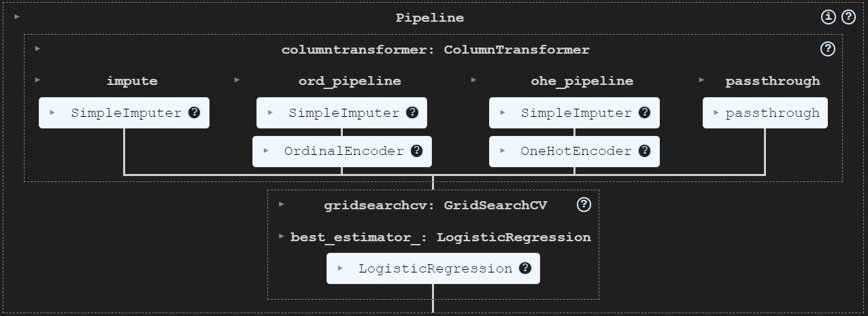The width and height of the screenshot is (868, 316).
Task: Open help icon for SimpleImputer in ord_pipeline
Action: click(x=412, y=113)
